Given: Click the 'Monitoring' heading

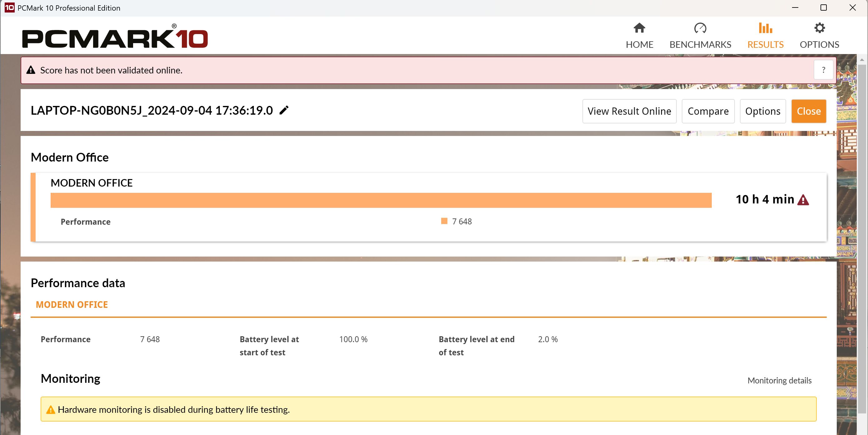Looking at the screenshot, I should 70,379.
